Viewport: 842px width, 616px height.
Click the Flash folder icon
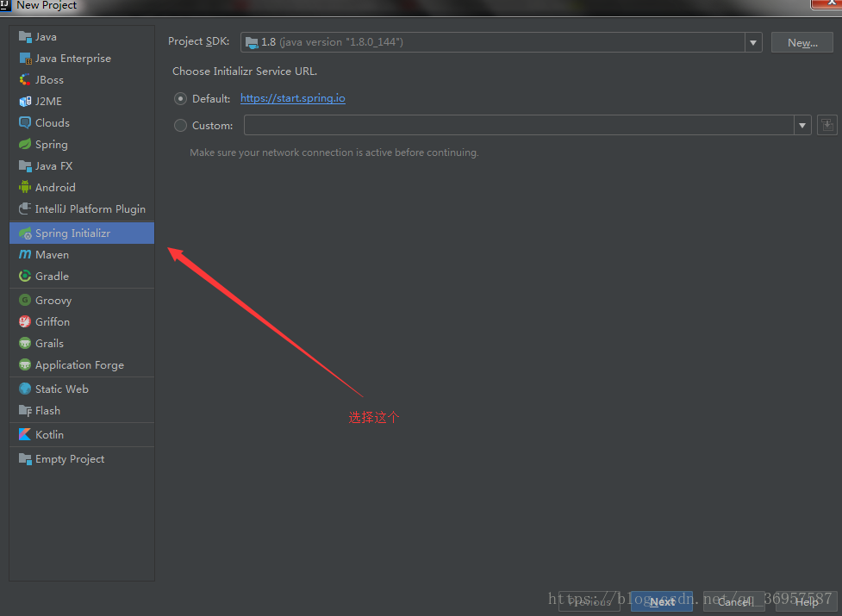tap(25, 410)
